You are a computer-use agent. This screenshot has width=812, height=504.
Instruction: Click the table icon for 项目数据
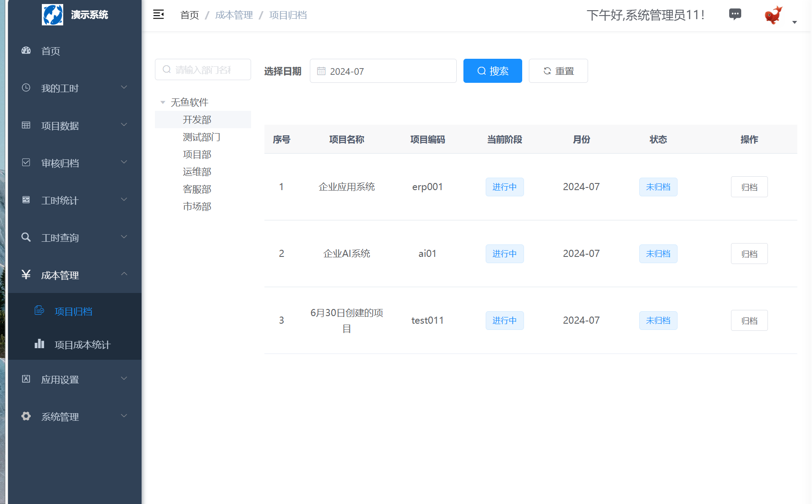[26, 125]
